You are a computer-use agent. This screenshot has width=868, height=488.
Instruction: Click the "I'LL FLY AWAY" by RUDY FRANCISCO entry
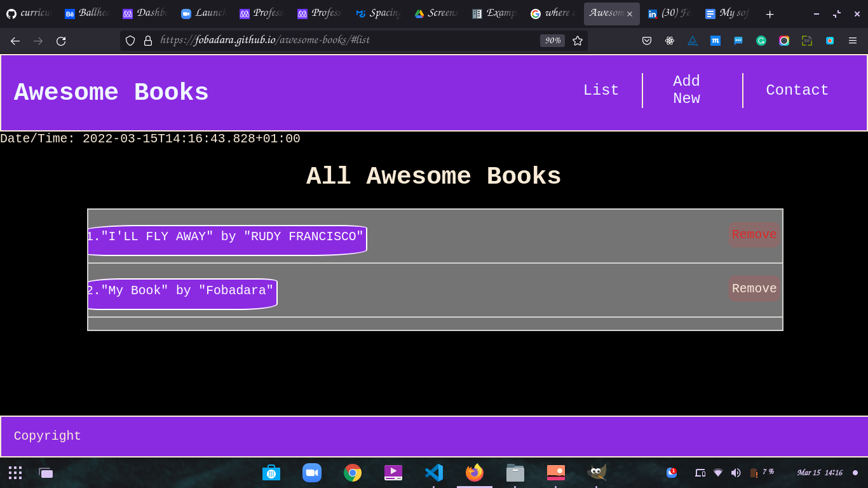(227, 240)
